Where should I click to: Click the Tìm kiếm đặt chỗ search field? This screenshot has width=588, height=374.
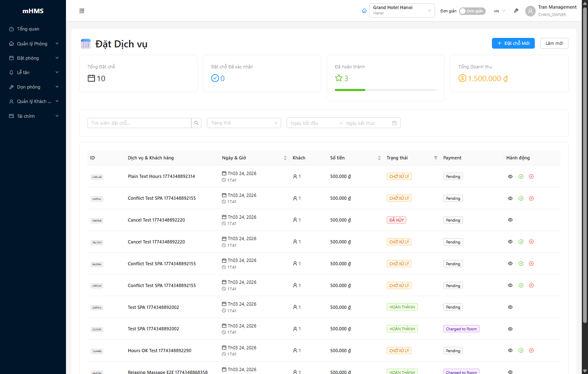(139, 123)
